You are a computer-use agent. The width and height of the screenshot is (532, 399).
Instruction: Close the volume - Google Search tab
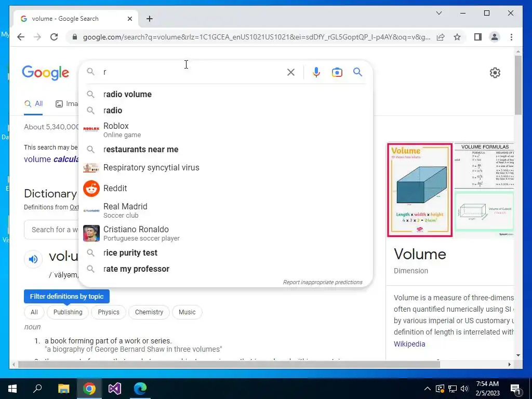129,19
